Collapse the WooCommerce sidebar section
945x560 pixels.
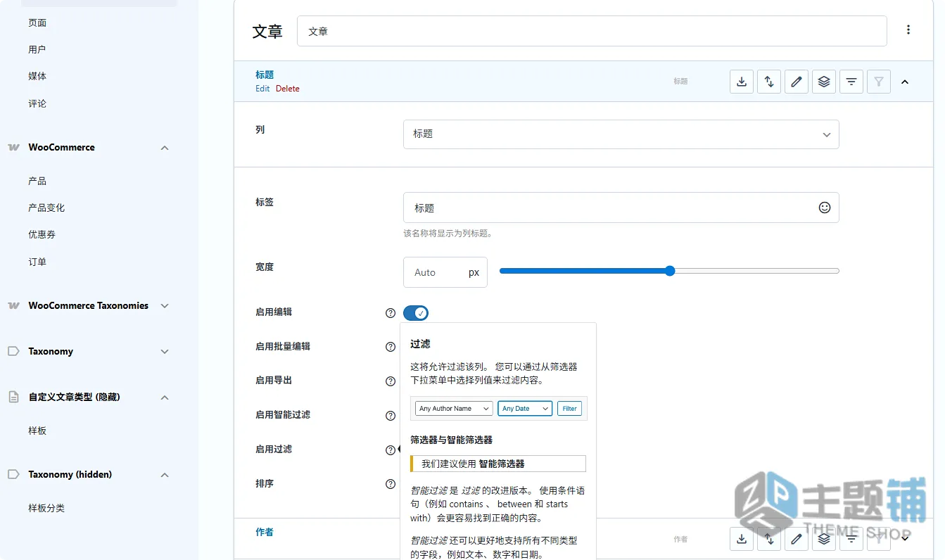point(165,148)
